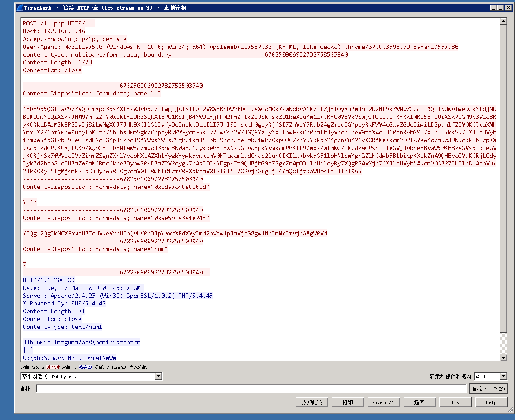Click the "Server: Apache/2.4.23" response header

[118, 296]
